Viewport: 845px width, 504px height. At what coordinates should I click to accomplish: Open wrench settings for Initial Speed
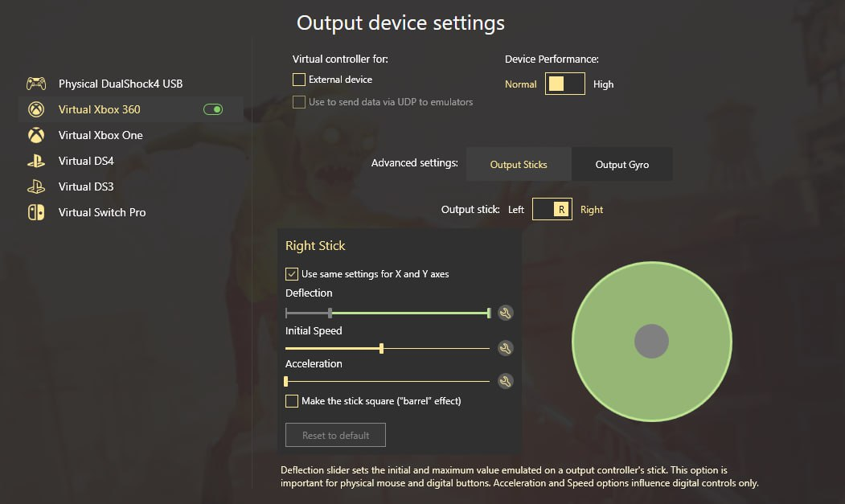click(505, 347)
